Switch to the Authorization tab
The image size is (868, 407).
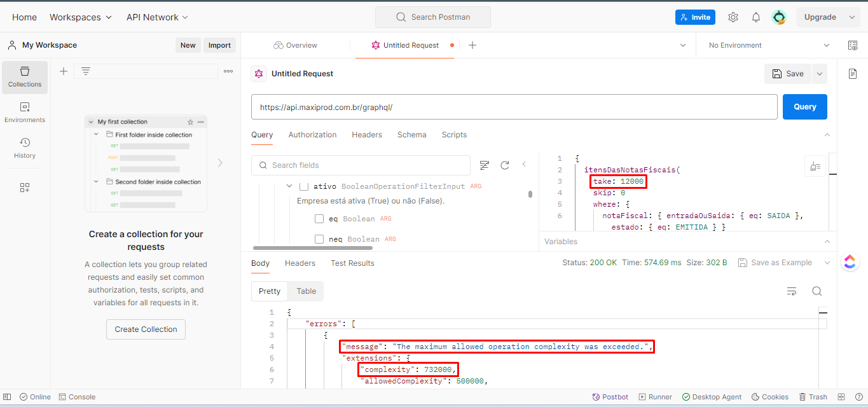[x=312, y=135]
